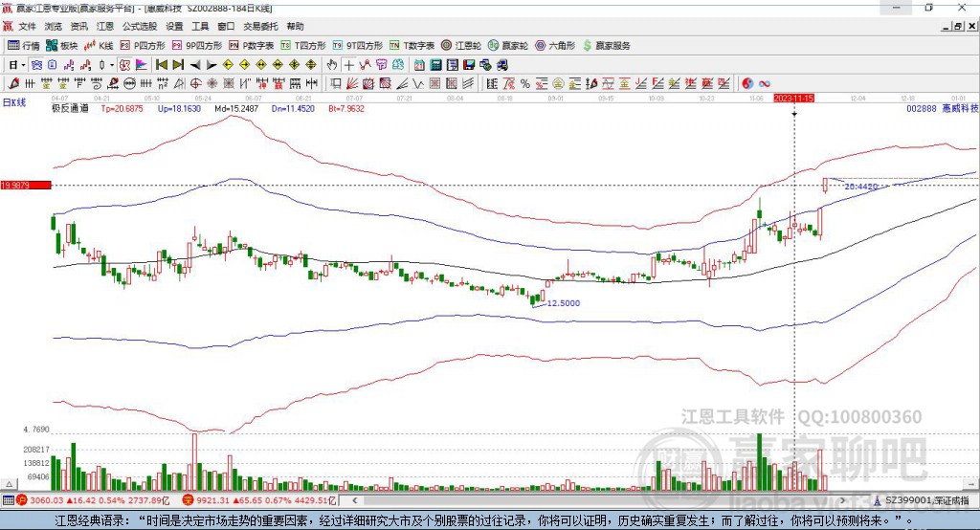Open the 六角形 hexagon tool

tap(555, 46)
